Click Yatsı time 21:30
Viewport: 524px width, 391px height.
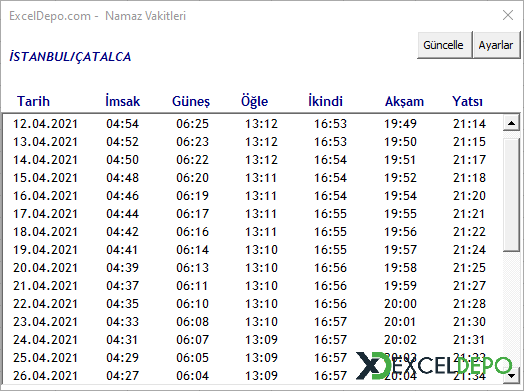click(x=470, y=322)
